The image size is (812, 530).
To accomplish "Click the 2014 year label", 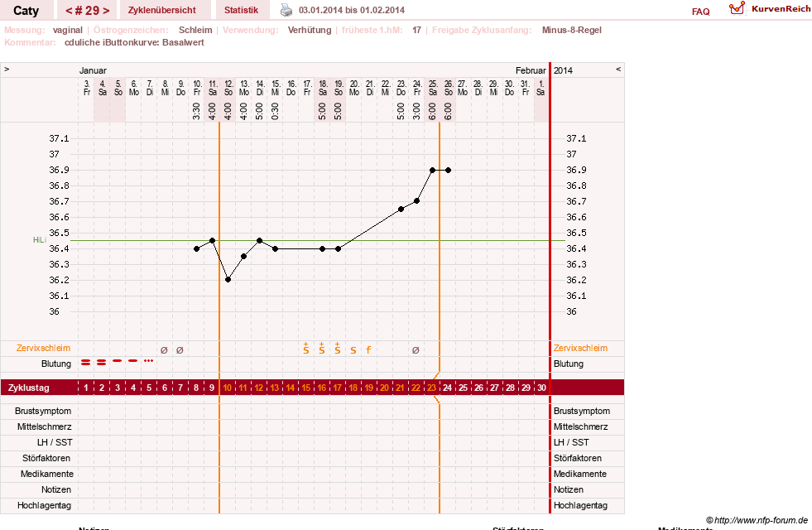I will coord(563,70).
